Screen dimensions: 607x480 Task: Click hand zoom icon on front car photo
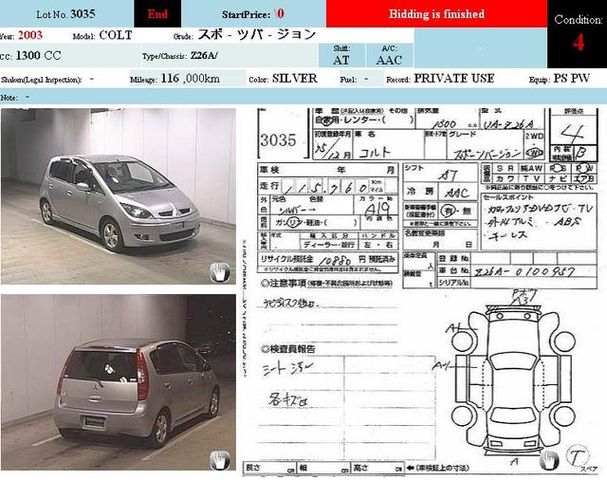click(220, 272)
